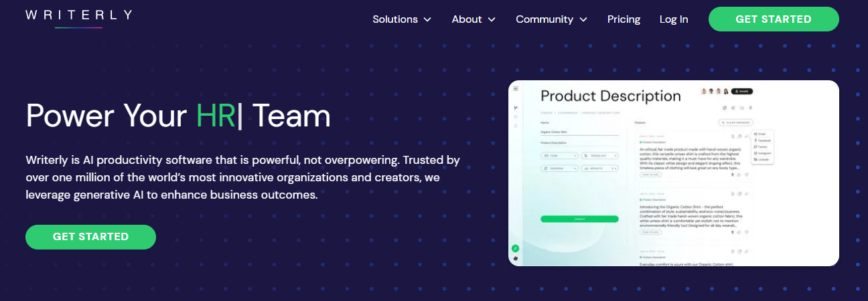The height and width of the screenshot is (301, 868).
Task: Click the Share button in product preview
Action: pos(742,92)
